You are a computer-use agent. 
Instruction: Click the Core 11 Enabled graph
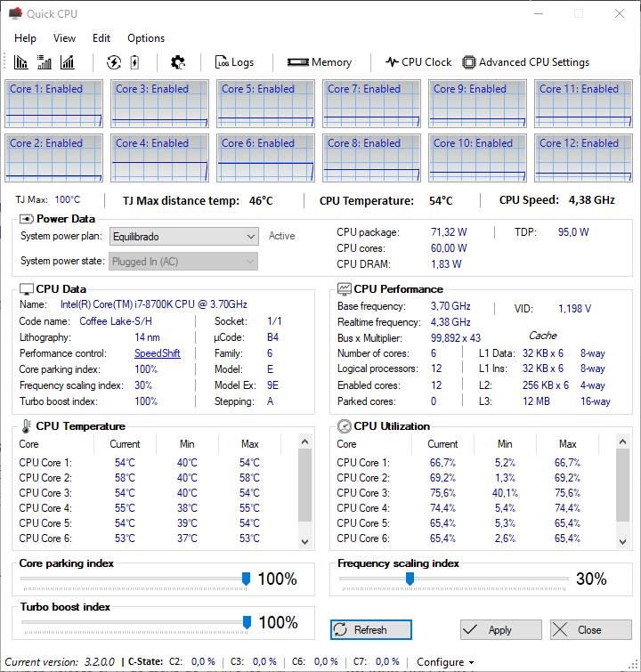[x=583, y=104]
